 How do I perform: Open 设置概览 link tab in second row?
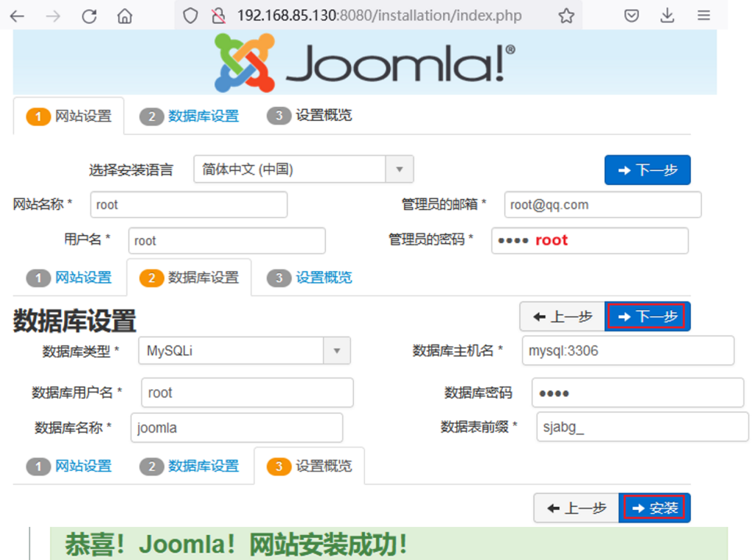coord(310,278)
